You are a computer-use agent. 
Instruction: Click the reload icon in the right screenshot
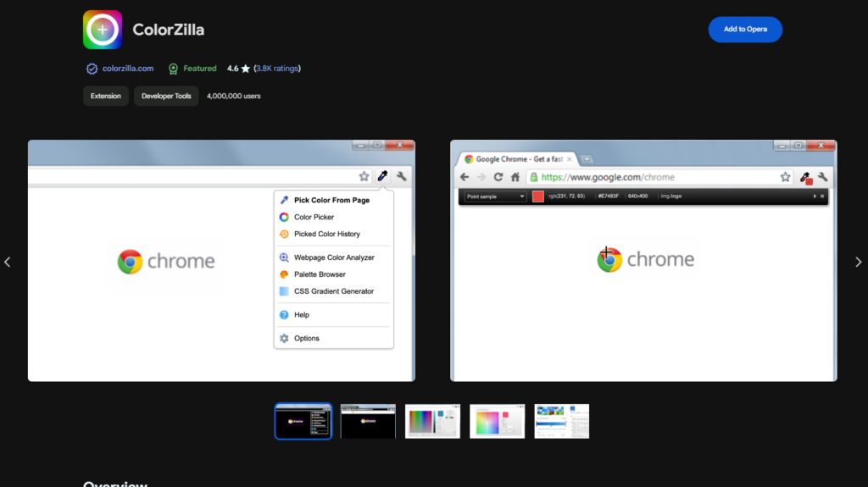coord(498,177)
